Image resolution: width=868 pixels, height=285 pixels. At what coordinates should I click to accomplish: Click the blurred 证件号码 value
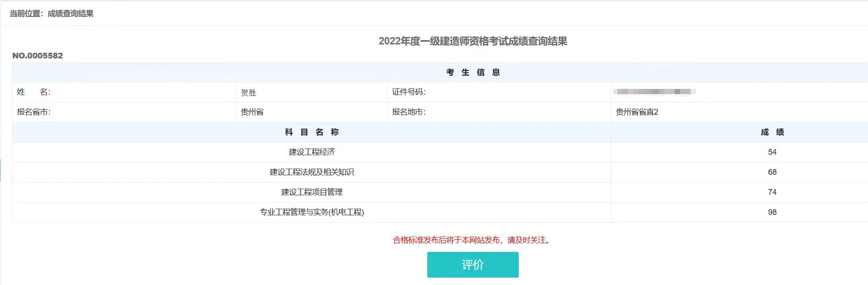(654, 92)
